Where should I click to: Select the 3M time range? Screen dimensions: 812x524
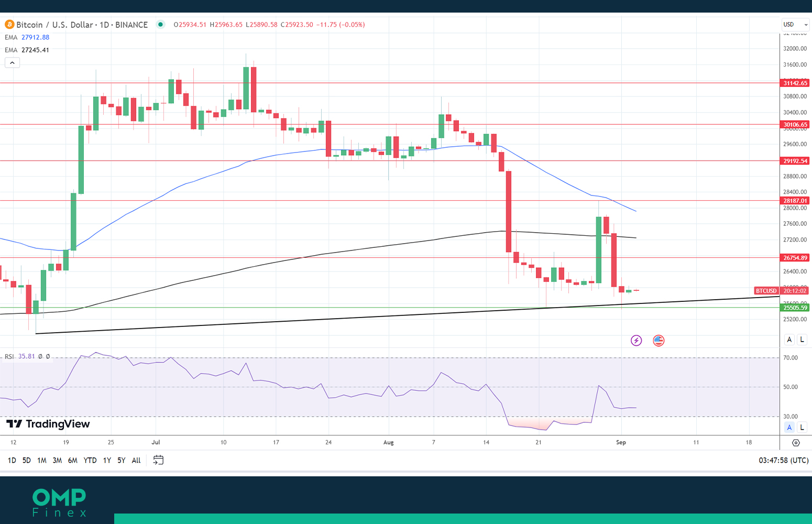(x=57, y=460)
